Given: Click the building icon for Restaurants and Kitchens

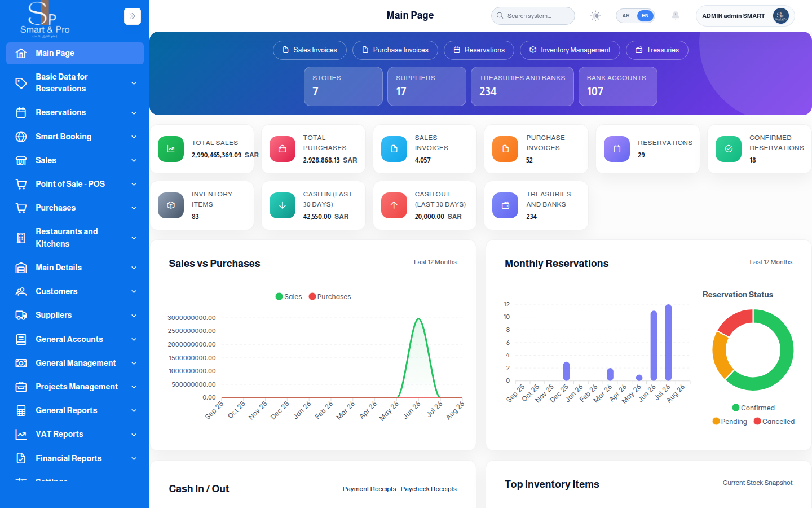Looking at the screenshot, I should pyautogui.click(x=21, y=238).
